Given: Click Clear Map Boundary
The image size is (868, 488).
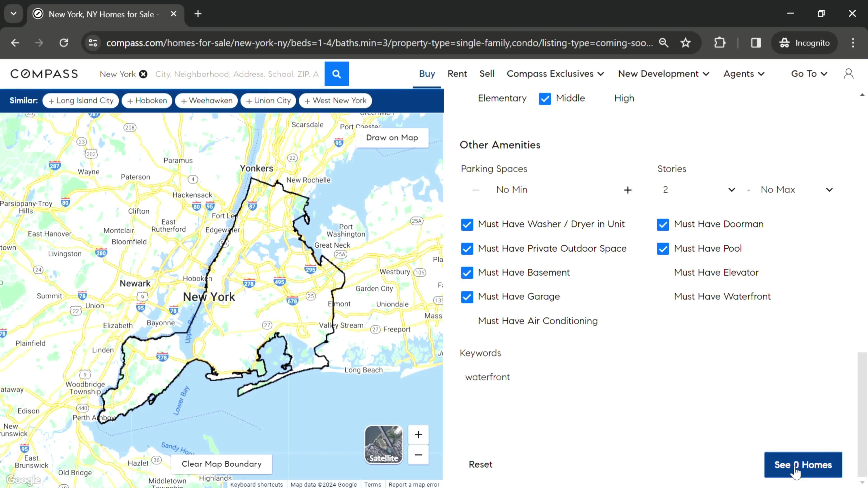Looking at the screenshot, I should (x=221, y=464).
